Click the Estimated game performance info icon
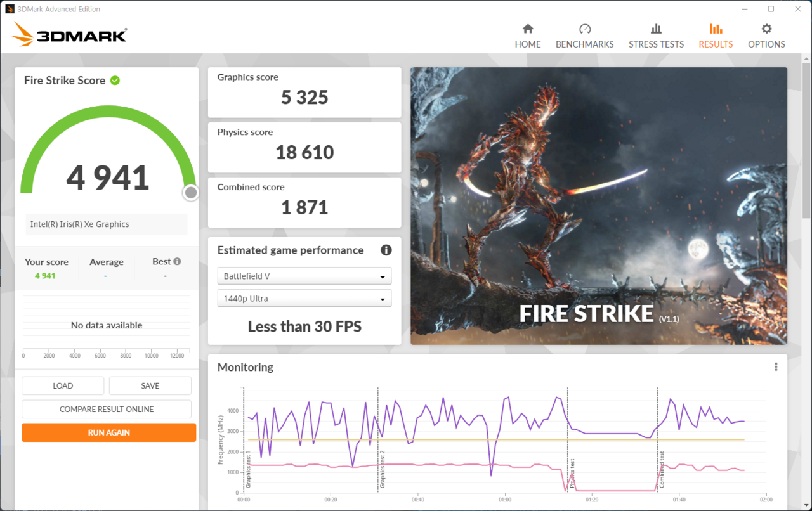 pos(386,250)
